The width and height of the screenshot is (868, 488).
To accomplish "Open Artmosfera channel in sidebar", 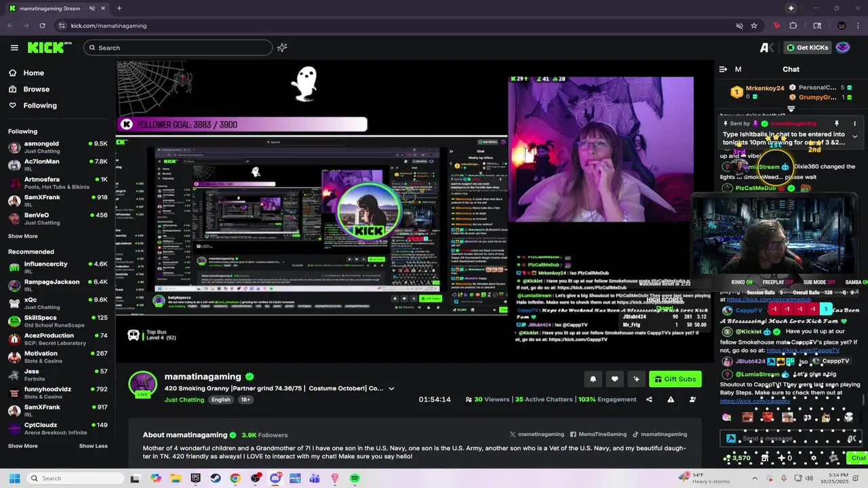I will [x=58, y=183].
